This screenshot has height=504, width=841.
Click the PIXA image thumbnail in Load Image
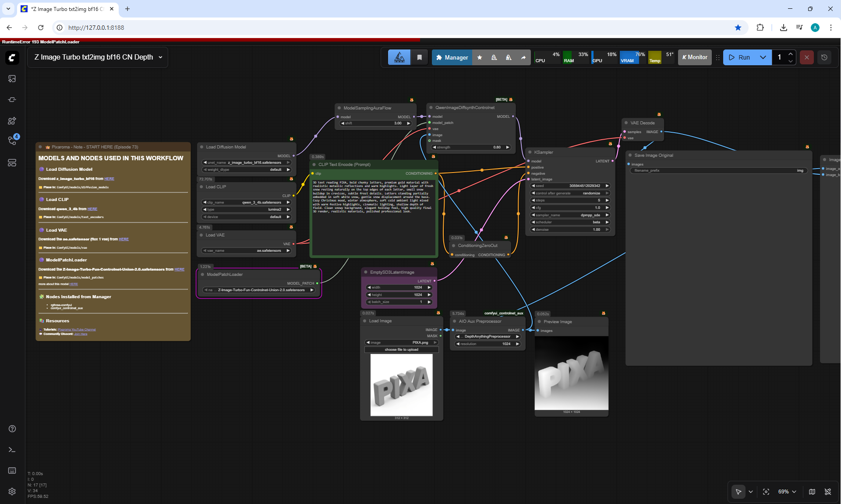click(x=401, y=384)
